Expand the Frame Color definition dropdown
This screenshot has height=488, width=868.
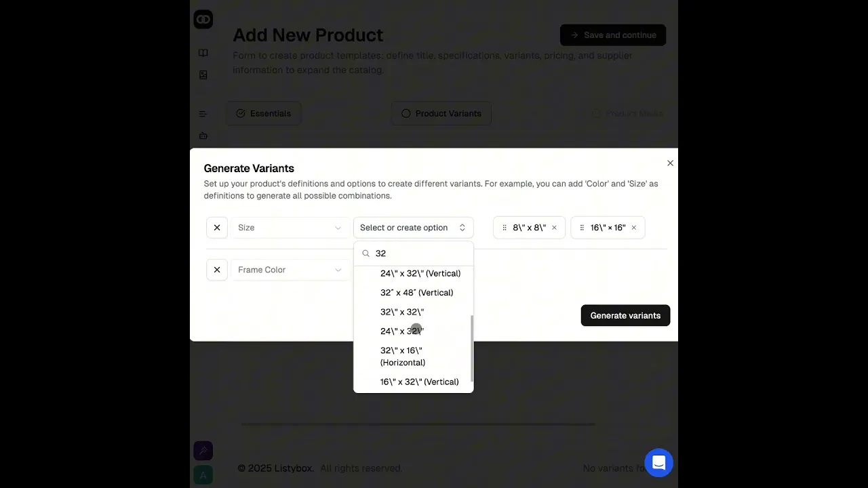[290, 270]
